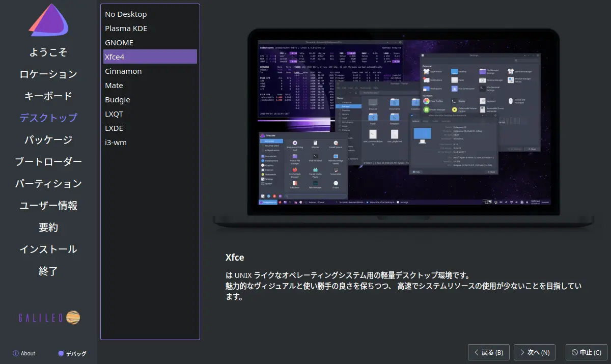
Task: Click the Galileo planet icon
Action: tap(73, 318)
